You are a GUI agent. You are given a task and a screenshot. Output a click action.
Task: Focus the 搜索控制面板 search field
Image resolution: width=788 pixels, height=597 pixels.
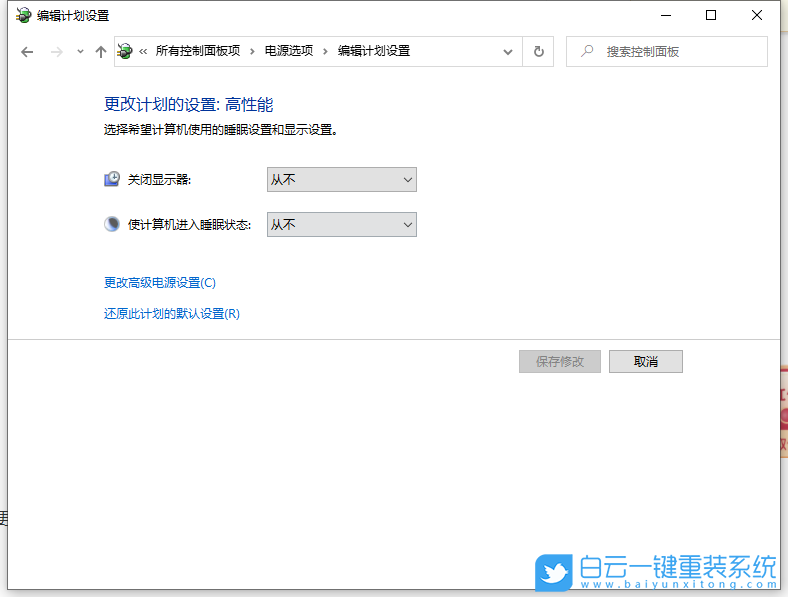666,51
